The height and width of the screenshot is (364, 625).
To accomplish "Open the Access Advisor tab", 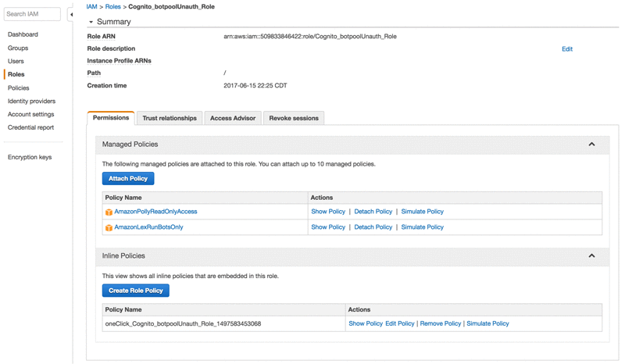I will (233, 118).
